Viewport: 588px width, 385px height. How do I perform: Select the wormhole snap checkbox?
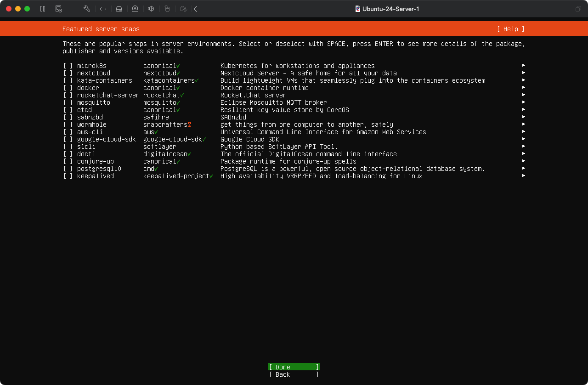(68, 125)
